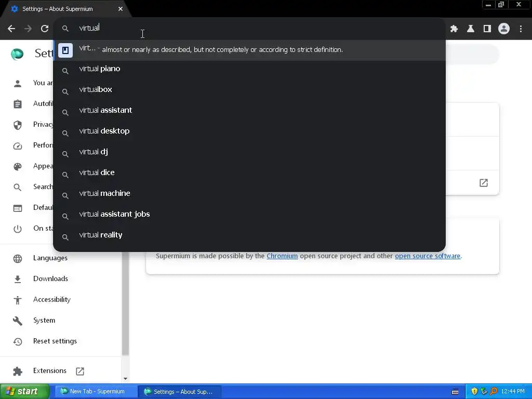Click the Supermium logo in settings header
532x399 pixels.
tap(17, 54)
